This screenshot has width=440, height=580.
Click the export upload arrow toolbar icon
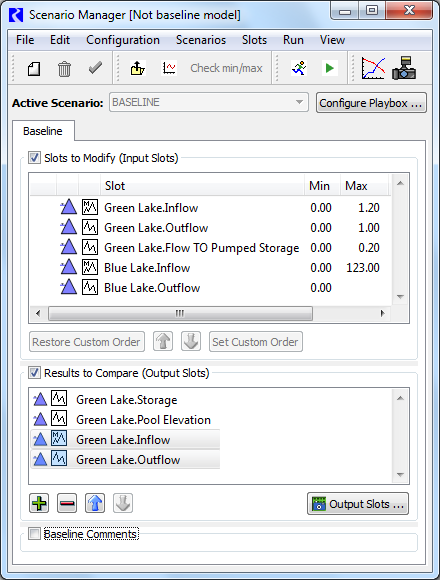138,68
